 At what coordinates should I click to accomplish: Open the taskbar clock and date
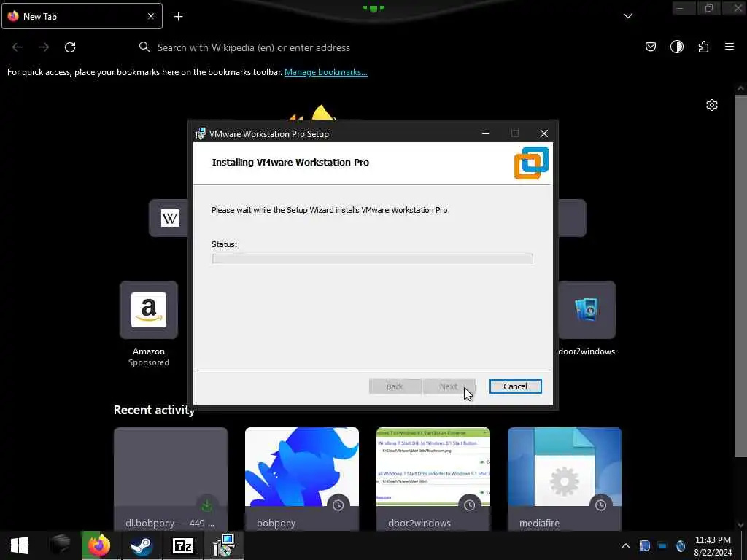(x=713, y=546)
